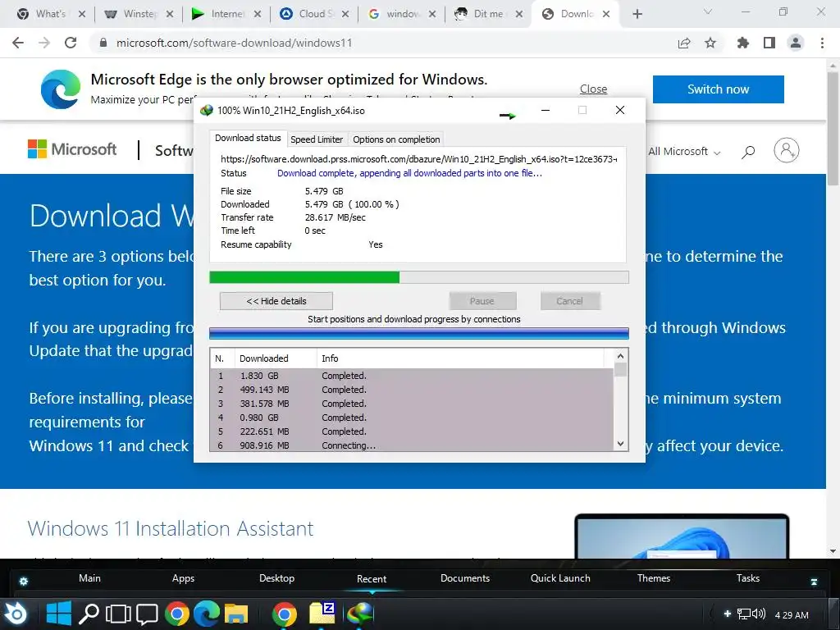
Task: Select the Apps tab in the dock
Action: 183,578
